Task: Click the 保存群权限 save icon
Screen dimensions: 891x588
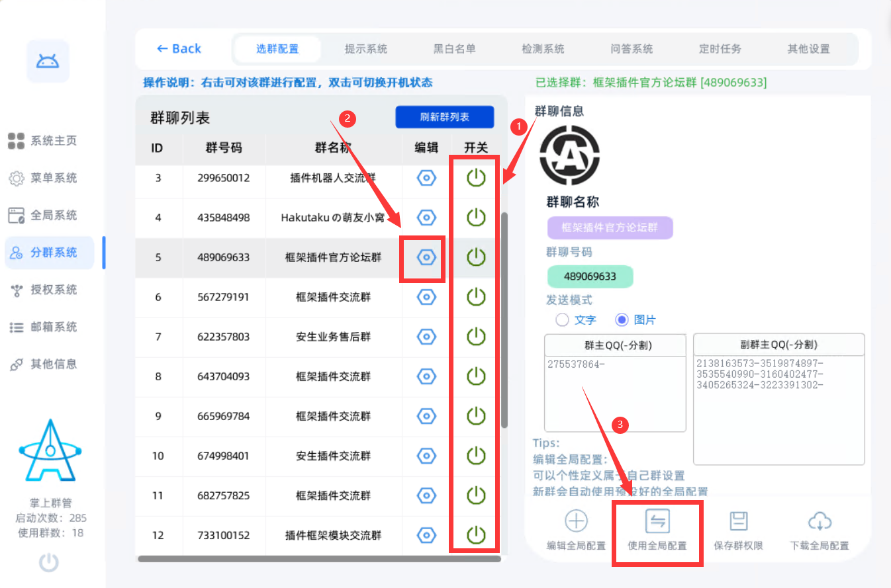Action: pos(739,521)
